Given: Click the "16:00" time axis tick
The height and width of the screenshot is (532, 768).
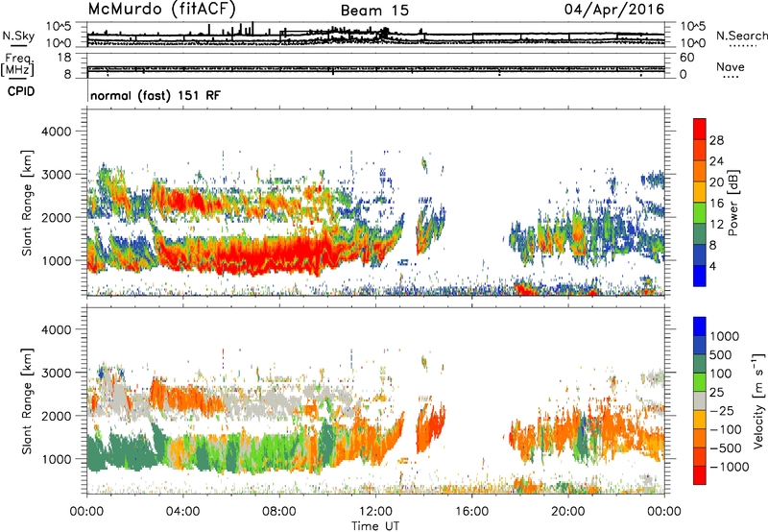Looking at the screenshot, I should (x=472, y=512).
